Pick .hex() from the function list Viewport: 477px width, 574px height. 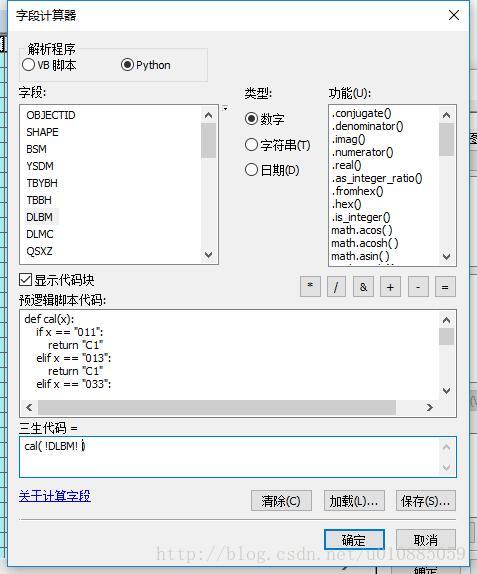tap(346, 204)
